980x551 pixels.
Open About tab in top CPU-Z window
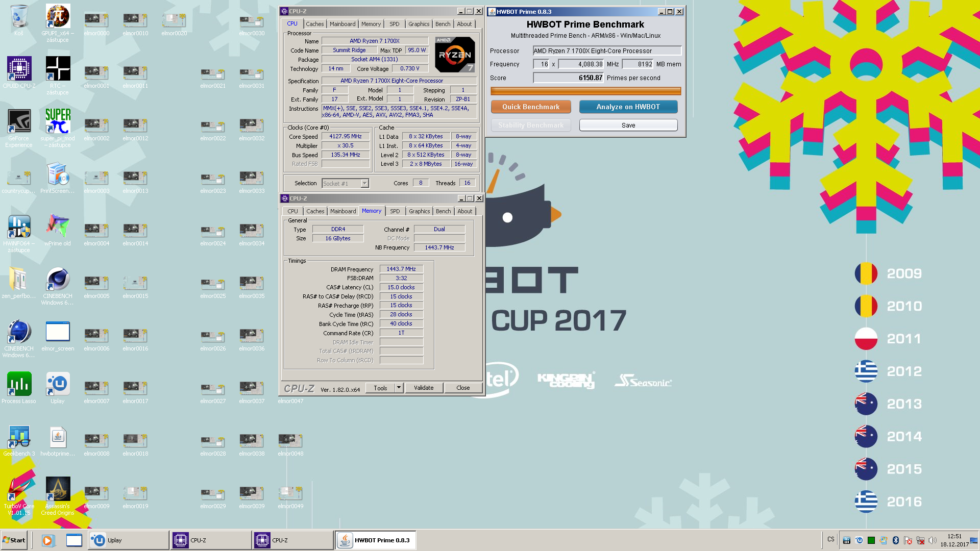coord(464,24)
